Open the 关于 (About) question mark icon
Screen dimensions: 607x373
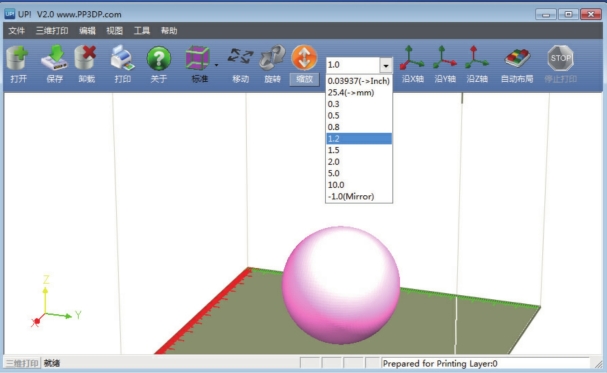click(159, 58)
